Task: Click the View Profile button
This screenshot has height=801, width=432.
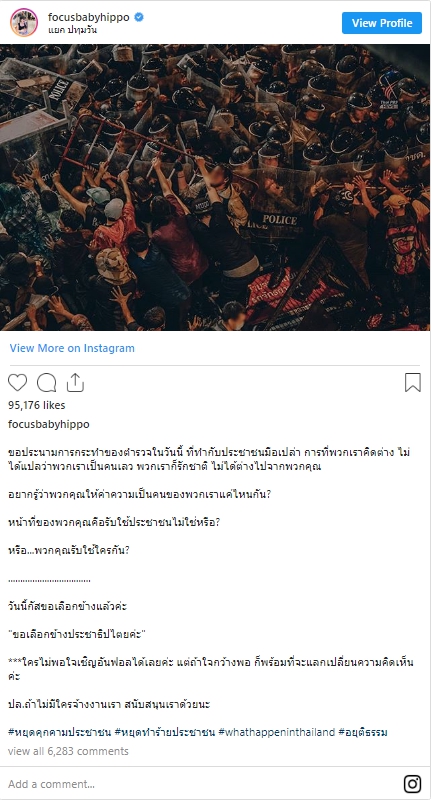Action: 382,23
